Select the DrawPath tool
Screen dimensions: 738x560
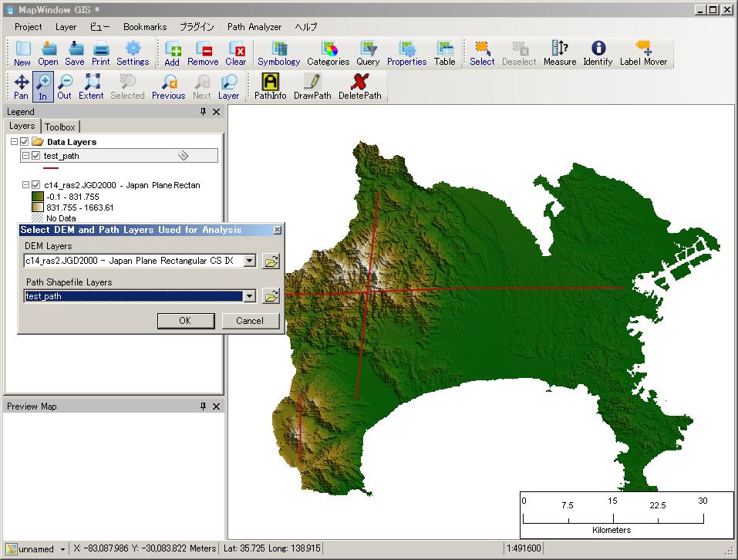[x=312, y=87]
